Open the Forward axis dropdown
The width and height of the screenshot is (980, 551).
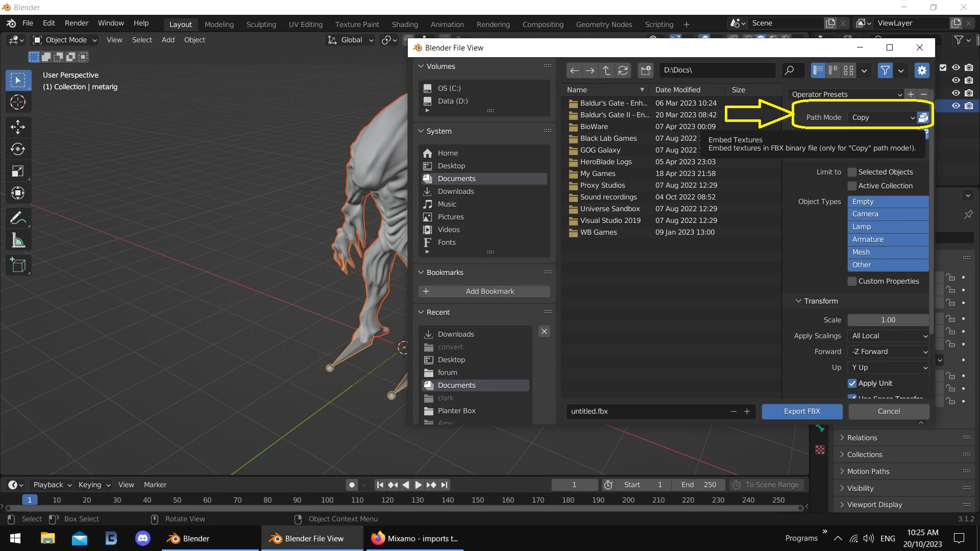pos(888,352)
